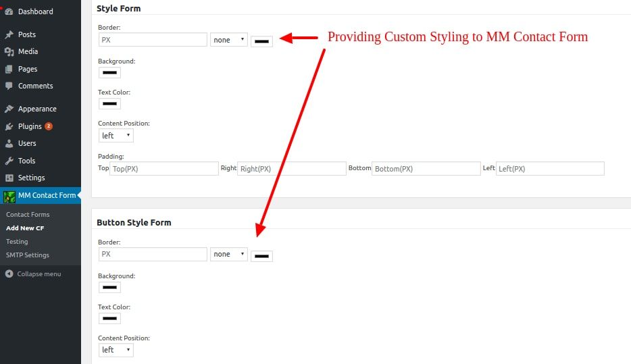Image resolution: width=631 pixels, height=364 pixels.
Task: Pick Style Form border color swatch
Action: (x=261, y=41)
